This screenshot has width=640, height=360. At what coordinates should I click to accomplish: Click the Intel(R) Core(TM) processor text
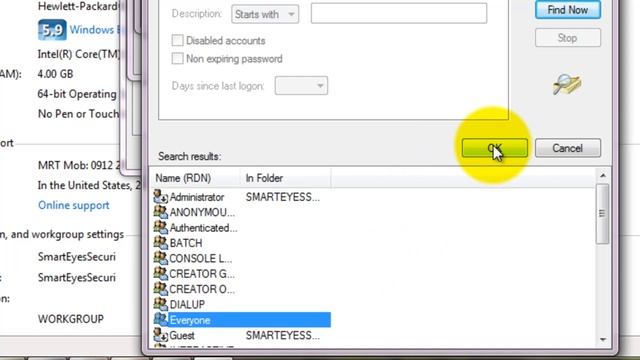pos(79,54)
